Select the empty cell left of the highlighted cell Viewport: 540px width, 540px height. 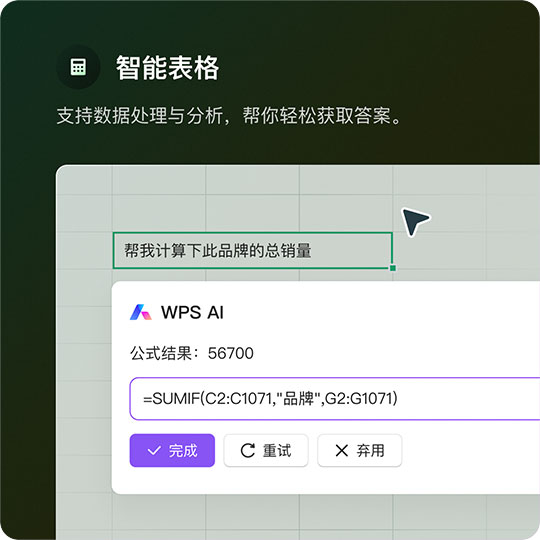pos(84,250)
